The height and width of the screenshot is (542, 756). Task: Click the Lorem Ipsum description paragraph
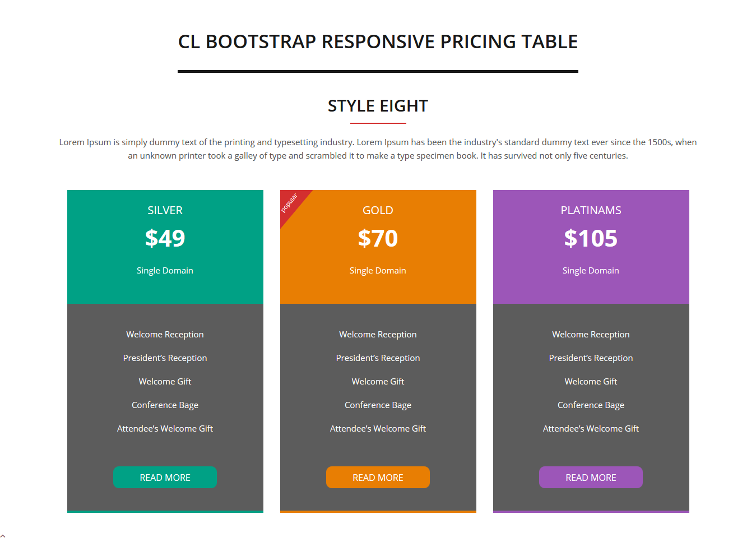(378, 149)
